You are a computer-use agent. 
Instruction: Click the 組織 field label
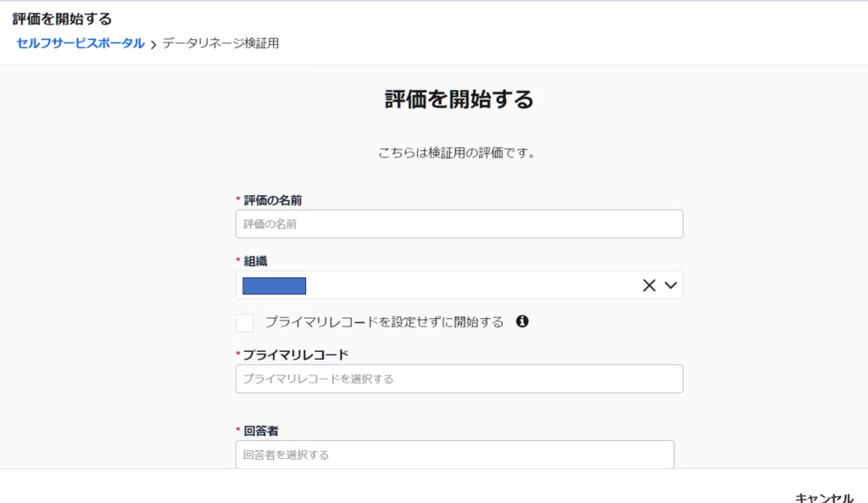(x=255, y=261)
